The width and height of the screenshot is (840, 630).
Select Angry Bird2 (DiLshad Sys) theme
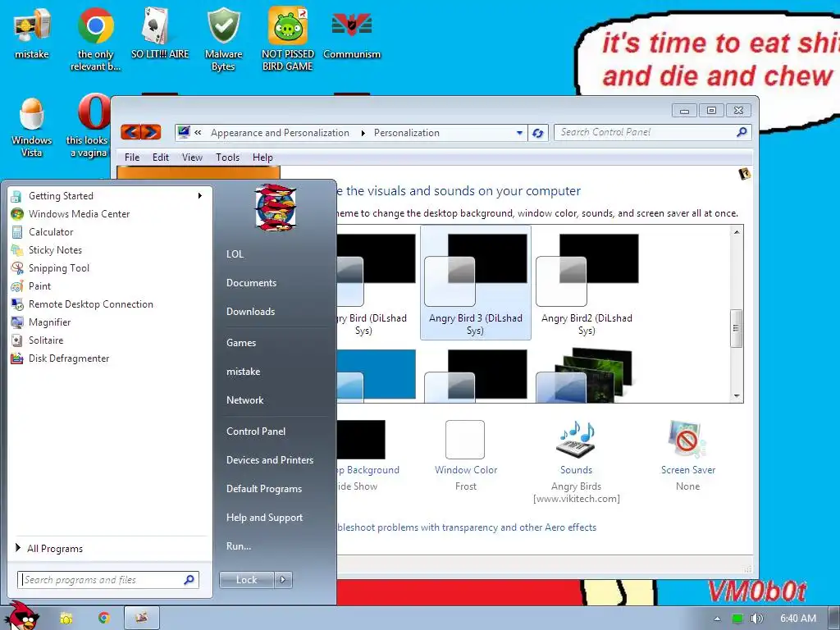point(587,283)
